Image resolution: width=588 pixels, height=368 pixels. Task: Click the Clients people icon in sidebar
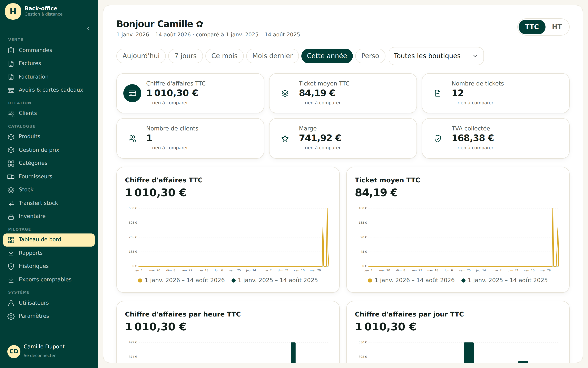tap(11, 113)
